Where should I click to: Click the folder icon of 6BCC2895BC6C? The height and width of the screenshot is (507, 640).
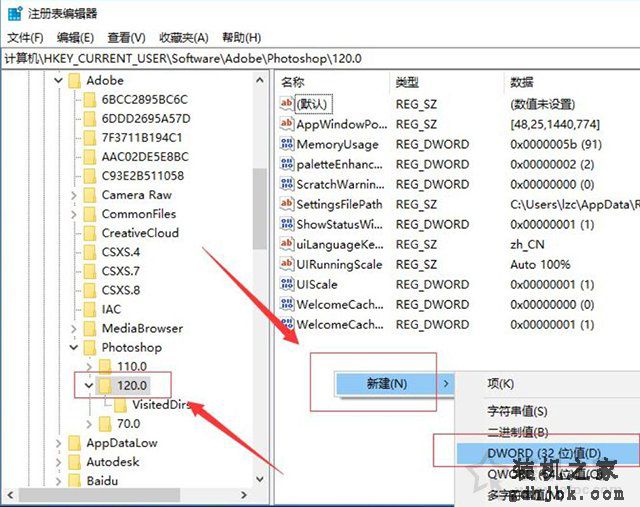click(89, 100)
